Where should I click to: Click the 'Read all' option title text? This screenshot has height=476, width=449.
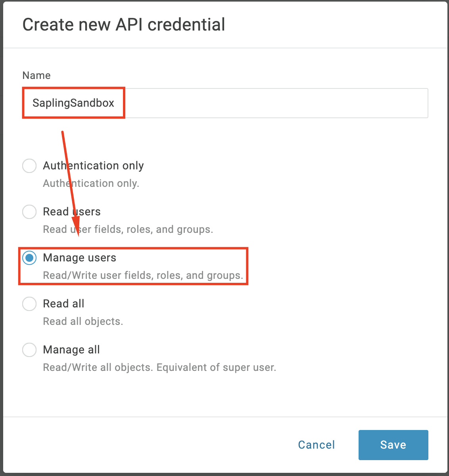click(63, 304)
